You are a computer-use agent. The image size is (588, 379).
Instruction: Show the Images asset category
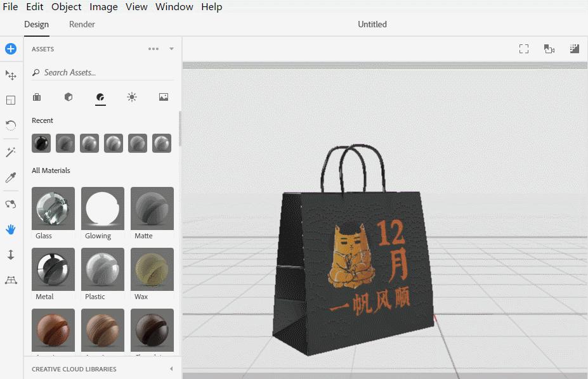click(163, 97)
